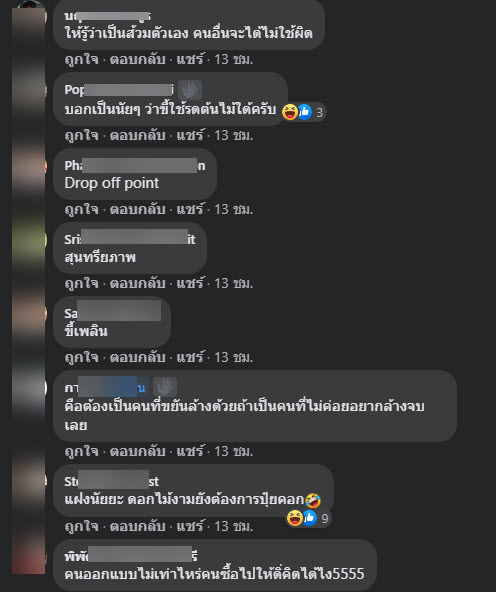This screenshot has width=496, height=592.
Task: Click the laughing emoji reaction next to count 3
Action: tap(290, 112)
